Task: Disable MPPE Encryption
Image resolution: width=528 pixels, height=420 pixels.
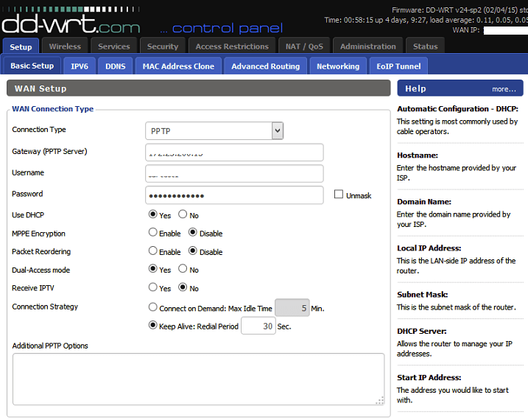Action: coord(193,232)
